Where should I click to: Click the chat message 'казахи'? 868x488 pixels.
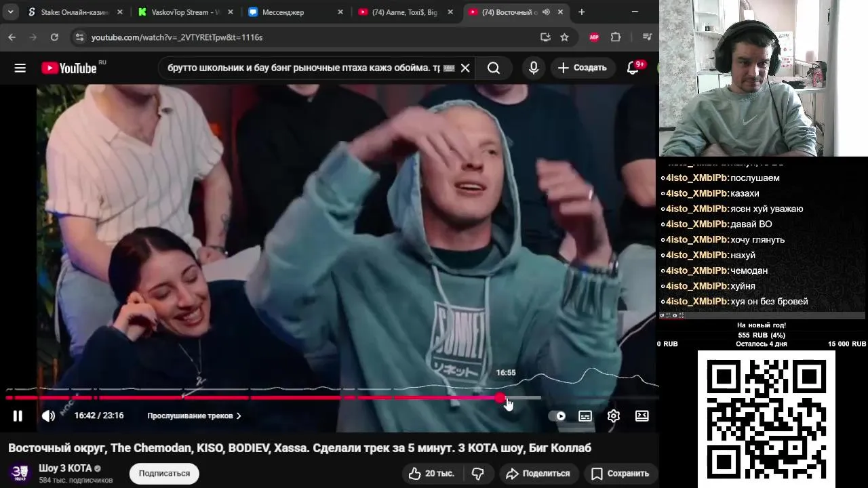click(745, 193)
